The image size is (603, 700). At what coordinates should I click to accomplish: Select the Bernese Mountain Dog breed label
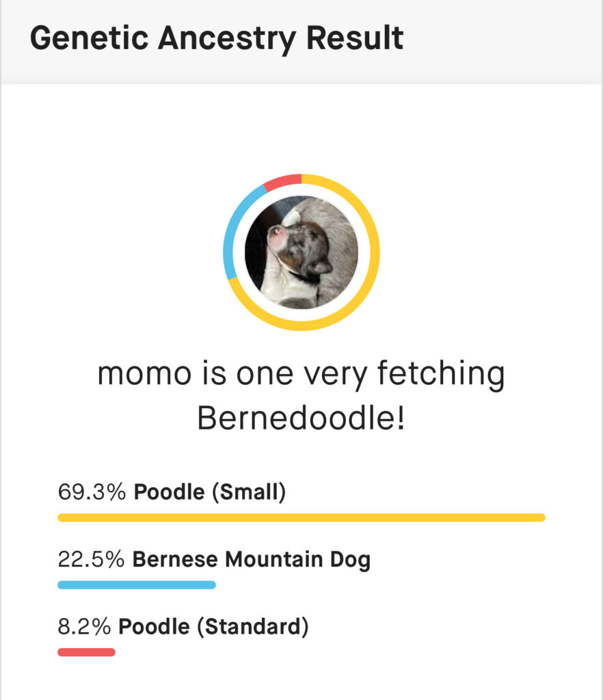251,560
